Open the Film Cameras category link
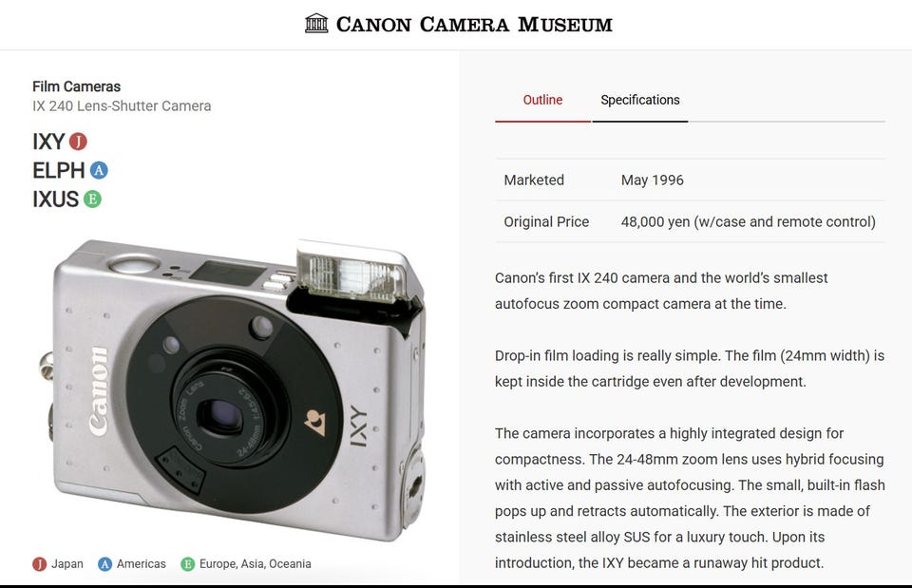 [x=76, y=86]
